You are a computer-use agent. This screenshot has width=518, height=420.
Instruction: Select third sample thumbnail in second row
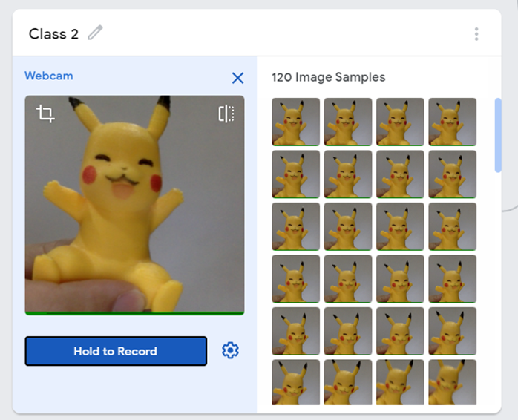400,174
